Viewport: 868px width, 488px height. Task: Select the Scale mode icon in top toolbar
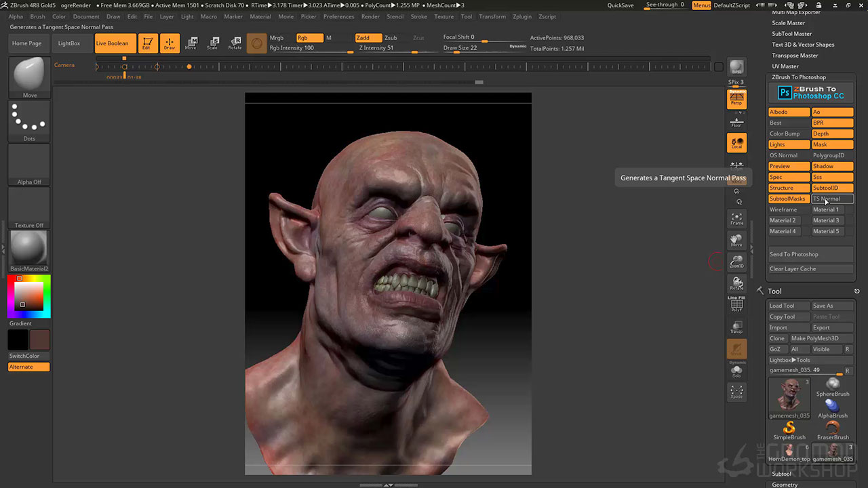(213, 43)
